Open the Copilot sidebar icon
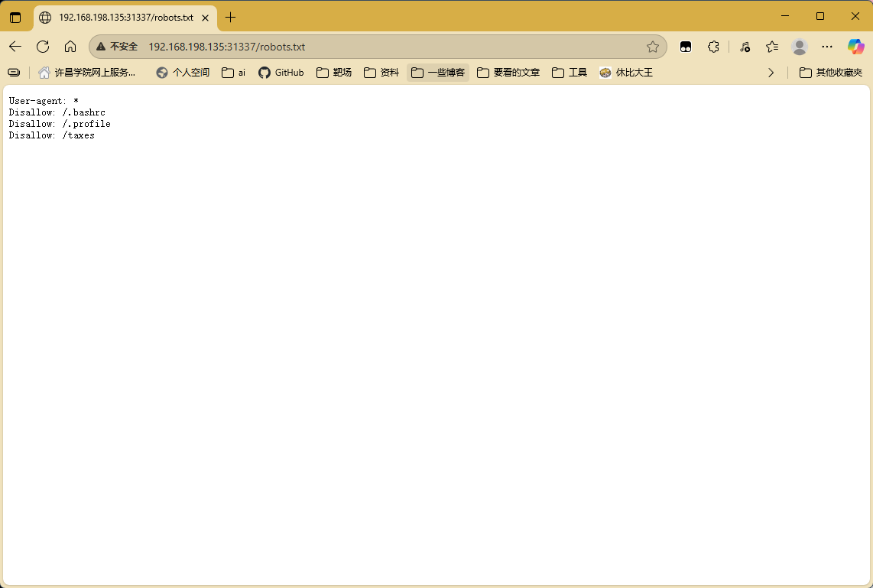873x588 pixels. coord(855,47)
